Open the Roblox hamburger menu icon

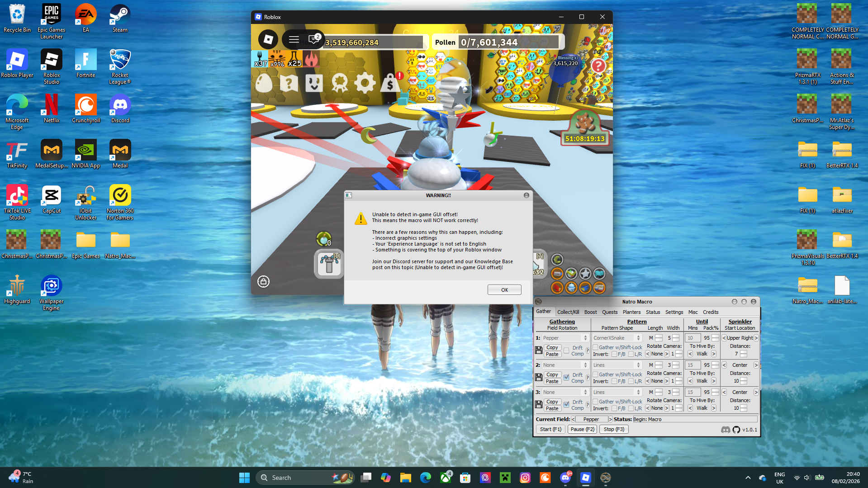[x=294, y=39]
